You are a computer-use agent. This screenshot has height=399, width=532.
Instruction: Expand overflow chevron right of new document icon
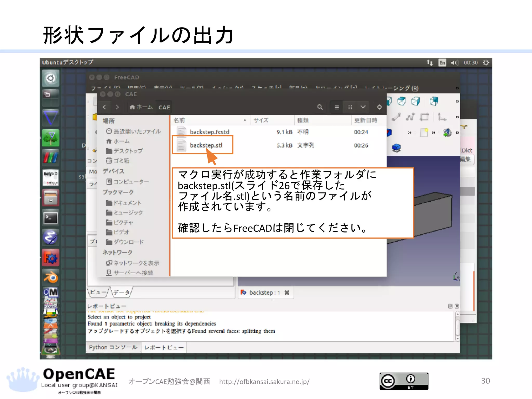pyautogui.click(x=433, y=133)
